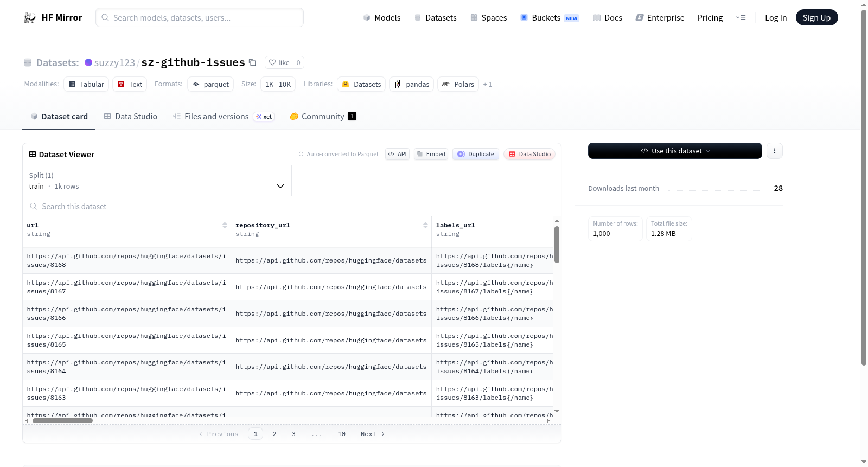This screenshot has height=467, width=868.
Task: Filter by the Tabular modality tag
Action: click(86, 84)
